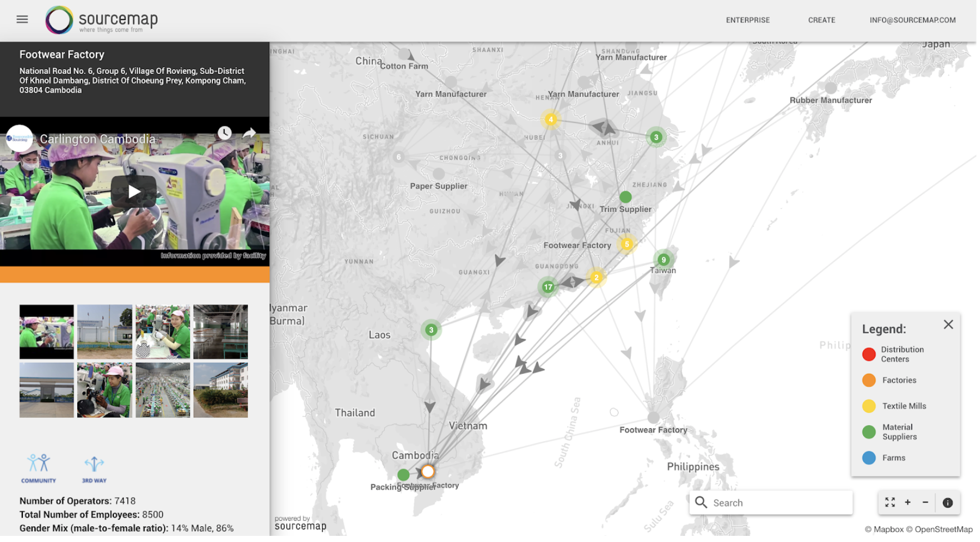Open the hamburger navigation menu
The image size is (980, 542).
(22, 19)
